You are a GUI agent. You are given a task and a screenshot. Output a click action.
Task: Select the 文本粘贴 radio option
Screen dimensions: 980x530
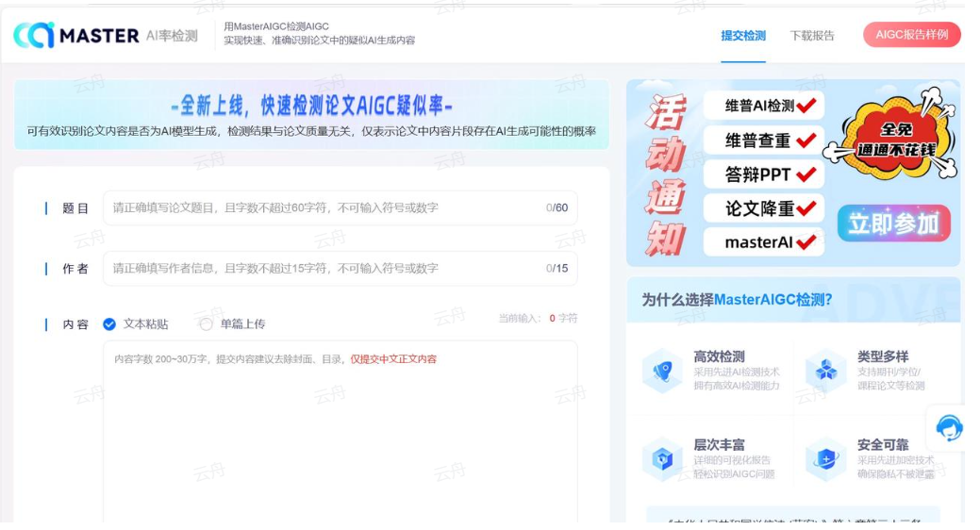pos(109,323)
